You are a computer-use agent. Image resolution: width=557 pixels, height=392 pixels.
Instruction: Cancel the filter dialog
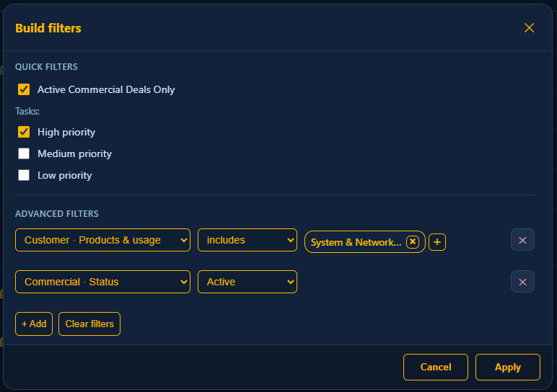click(436, 367)
